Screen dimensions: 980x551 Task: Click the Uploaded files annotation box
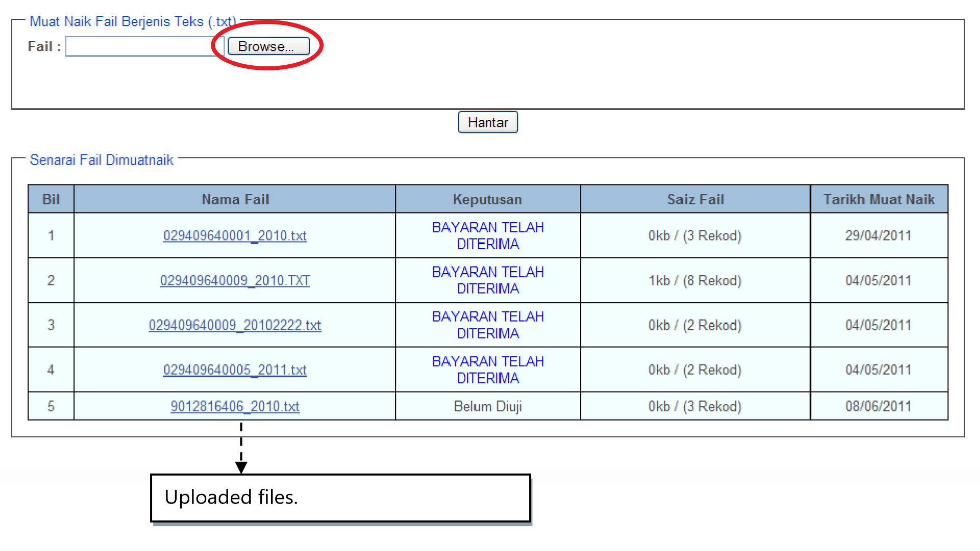[340, 498]
